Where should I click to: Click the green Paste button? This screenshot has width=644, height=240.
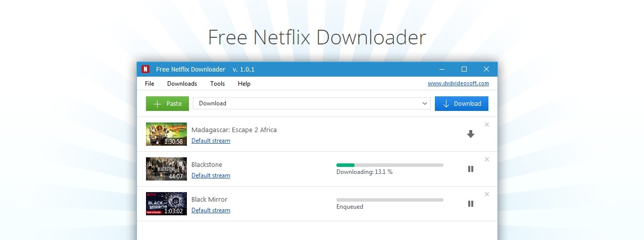coord(167,103)
